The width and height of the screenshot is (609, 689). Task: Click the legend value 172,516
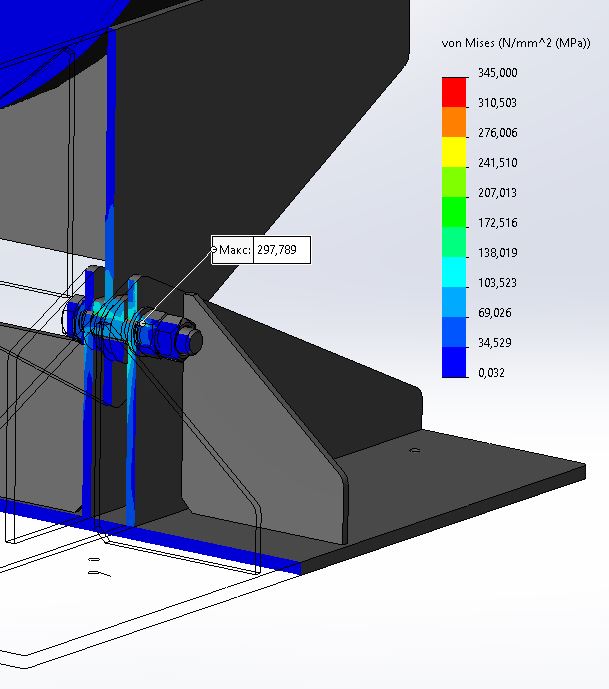coord(498,223)
